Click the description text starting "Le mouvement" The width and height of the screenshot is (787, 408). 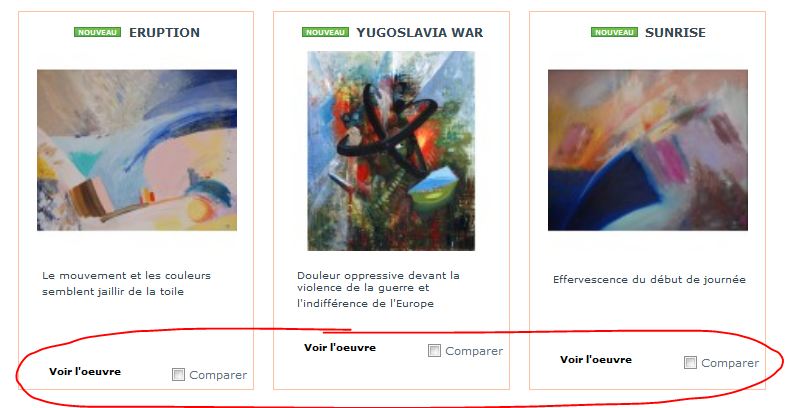click(126, 284)
